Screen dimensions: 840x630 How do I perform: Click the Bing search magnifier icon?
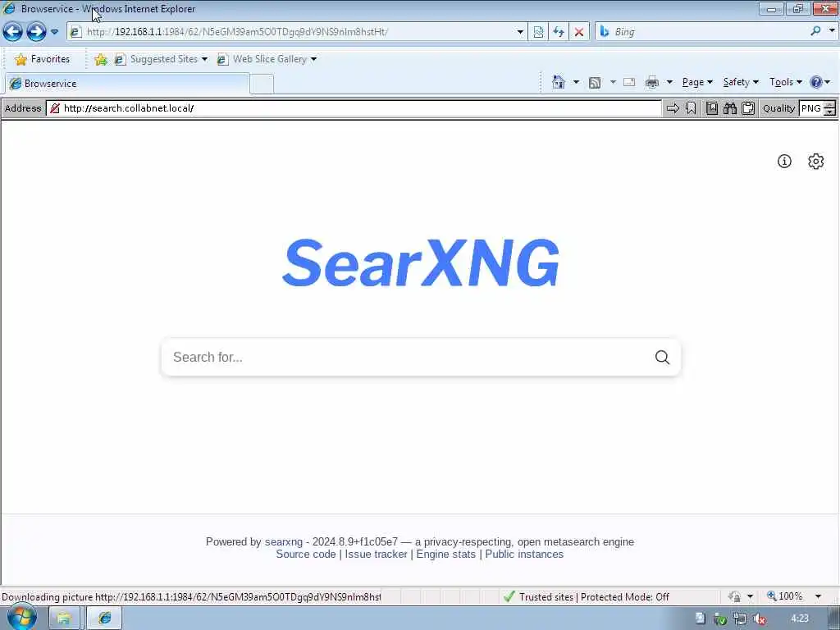coord(815,31)
